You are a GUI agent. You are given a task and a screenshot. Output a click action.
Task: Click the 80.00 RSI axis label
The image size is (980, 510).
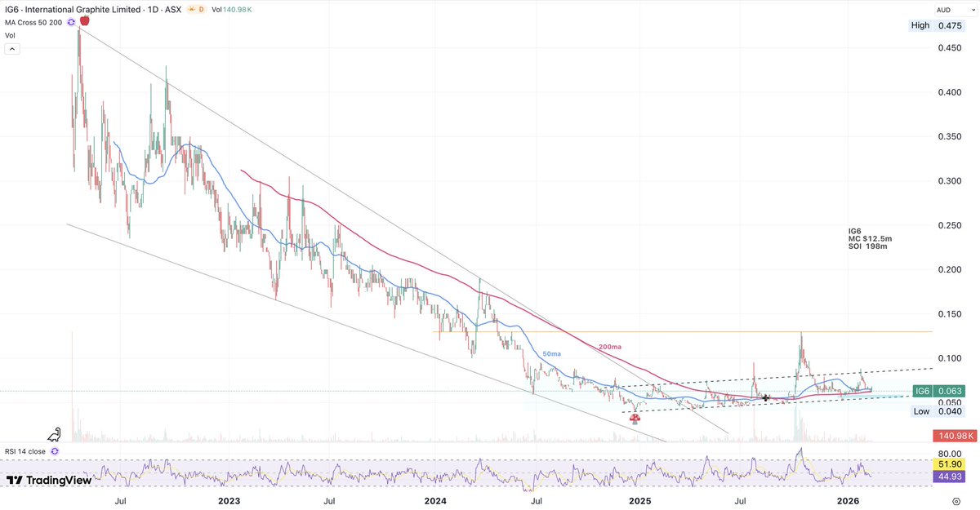tap(950, 452)
